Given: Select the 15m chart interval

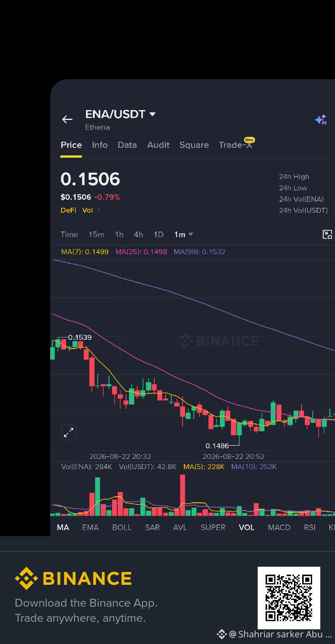Looking at the screenshot, I should click(96, 235).
